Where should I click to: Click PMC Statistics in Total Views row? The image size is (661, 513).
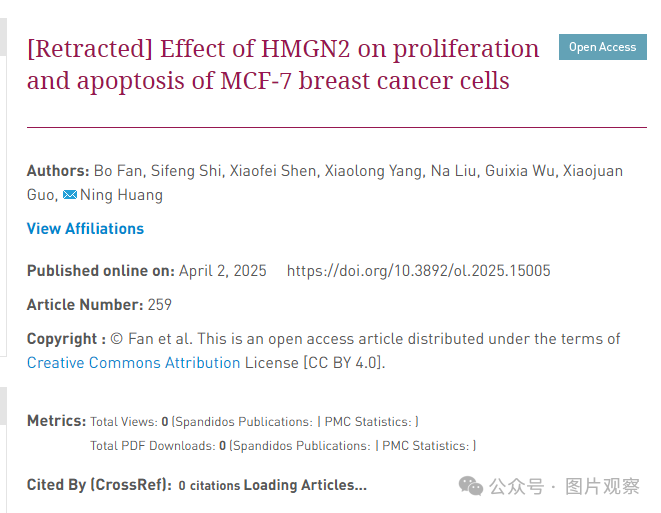368,422
